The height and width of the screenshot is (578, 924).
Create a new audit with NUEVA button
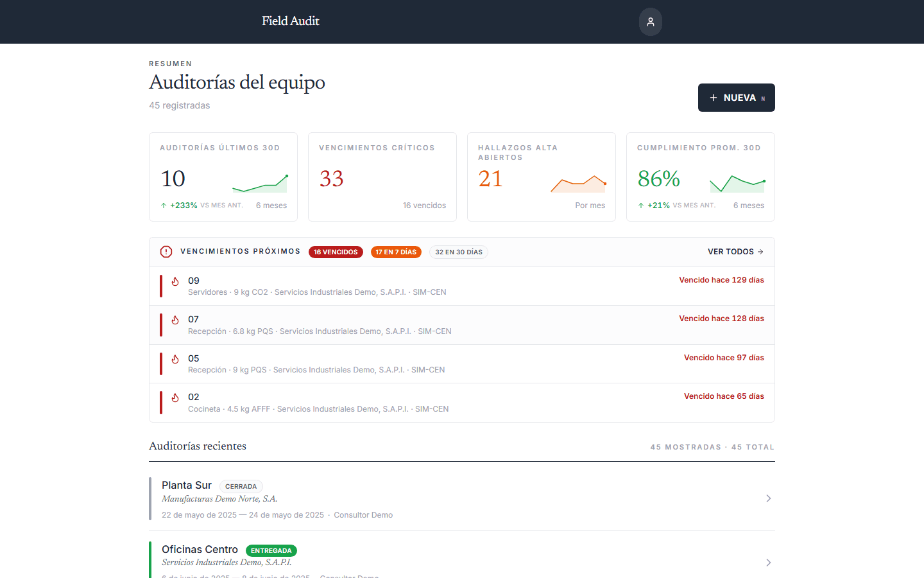point(737,98)
